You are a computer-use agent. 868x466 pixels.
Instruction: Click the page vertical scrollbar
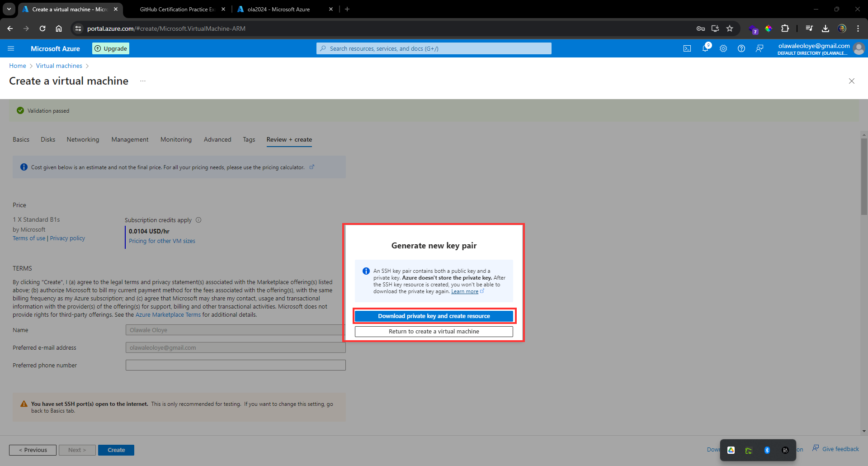pyautogui.click(x=864, y=176)
